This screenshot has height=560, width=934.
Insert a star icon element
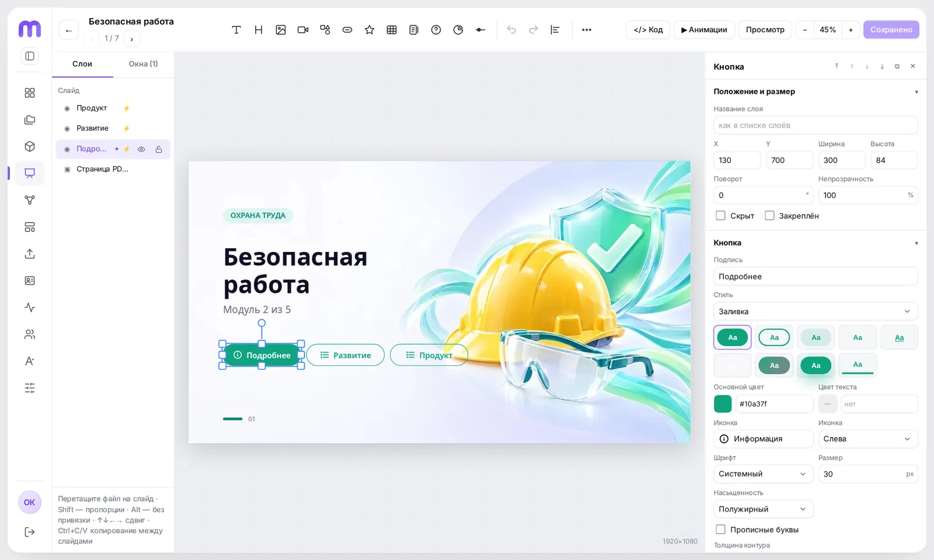[370, 30]
